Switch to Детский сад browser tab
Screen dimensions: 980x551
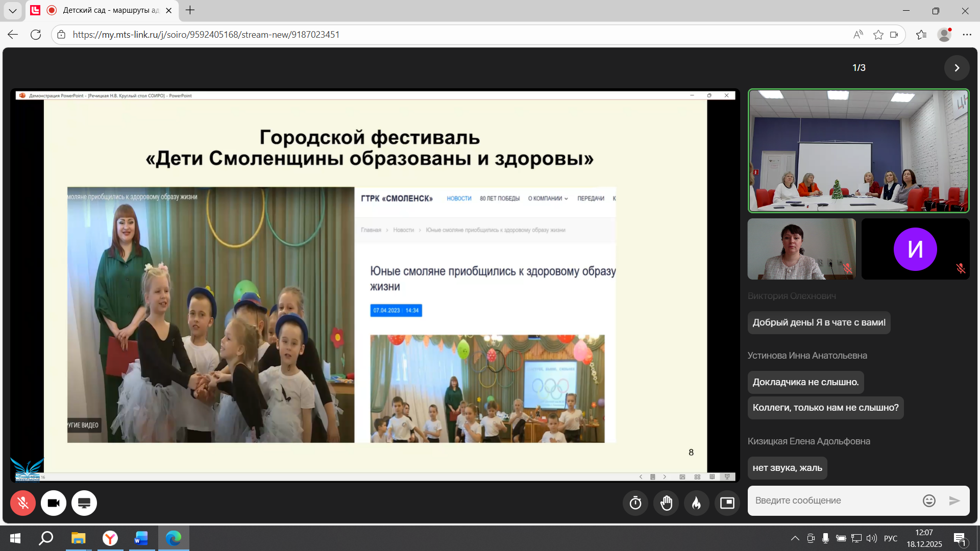(x=110, y=10)
